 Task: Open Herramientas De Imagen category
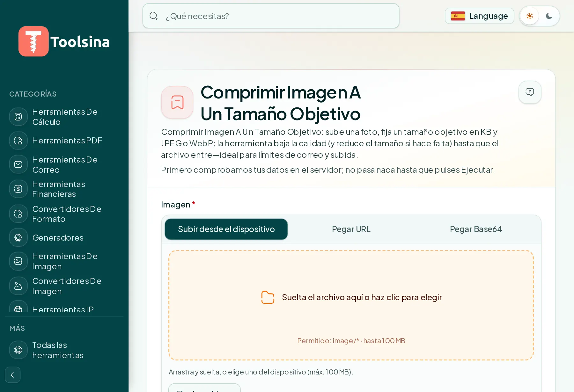click(64, 261)
